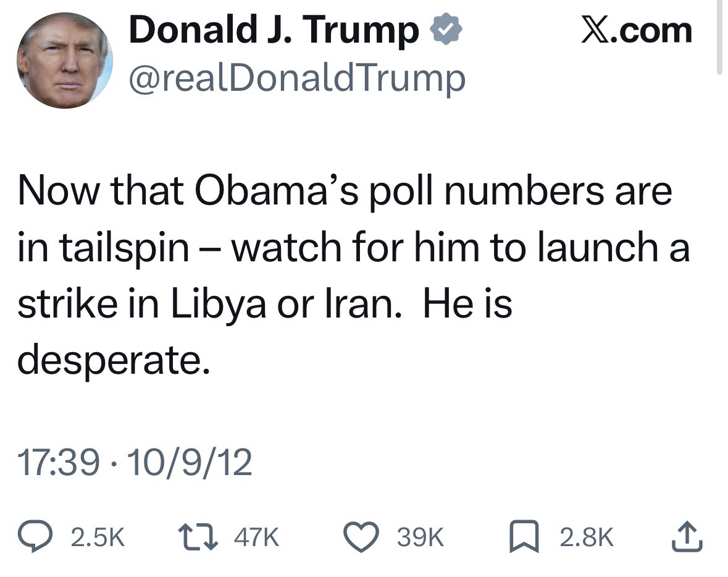The height and width of the screenshot is (577, 728).
Task: Click the 39K likes count
Action: click(x=420, y=538)
